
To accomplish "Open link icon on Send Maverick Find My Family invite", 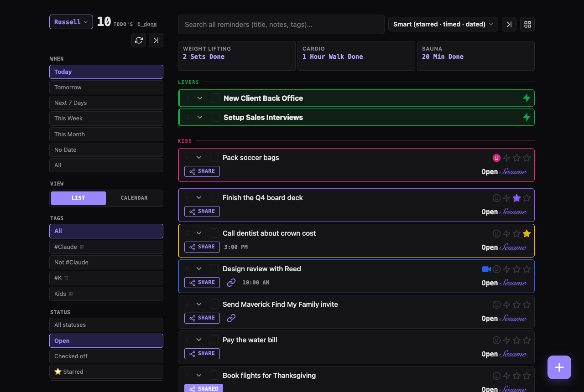I will pos(231,318).
